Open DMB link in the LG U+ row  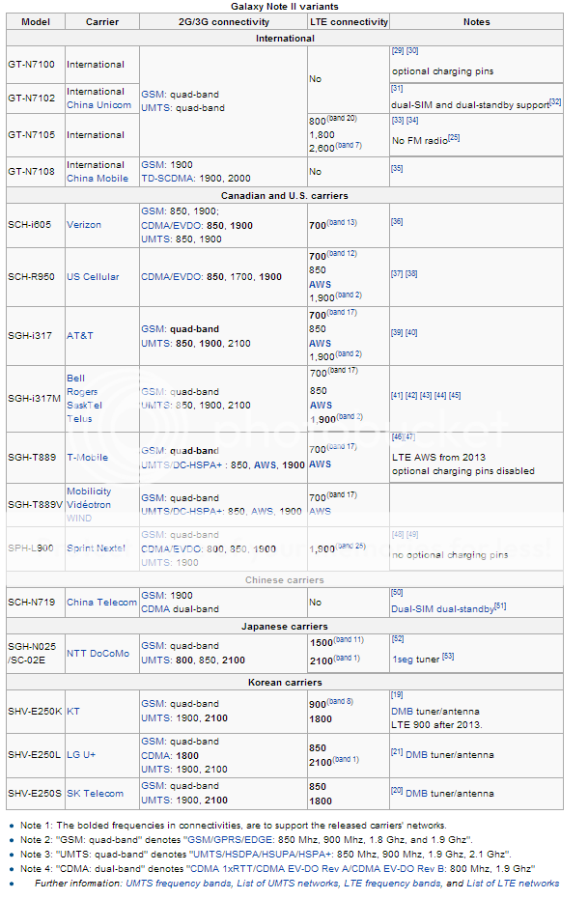[417, 755]
